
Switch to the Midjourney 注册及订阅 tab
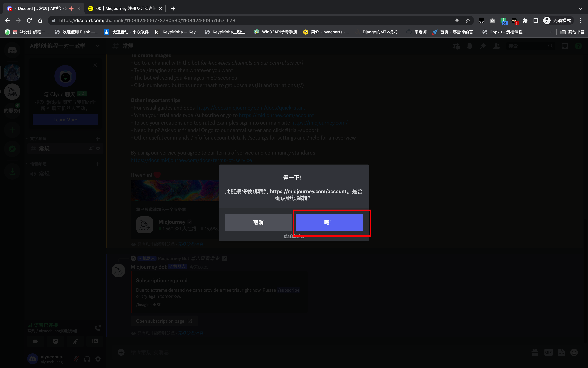125,9
